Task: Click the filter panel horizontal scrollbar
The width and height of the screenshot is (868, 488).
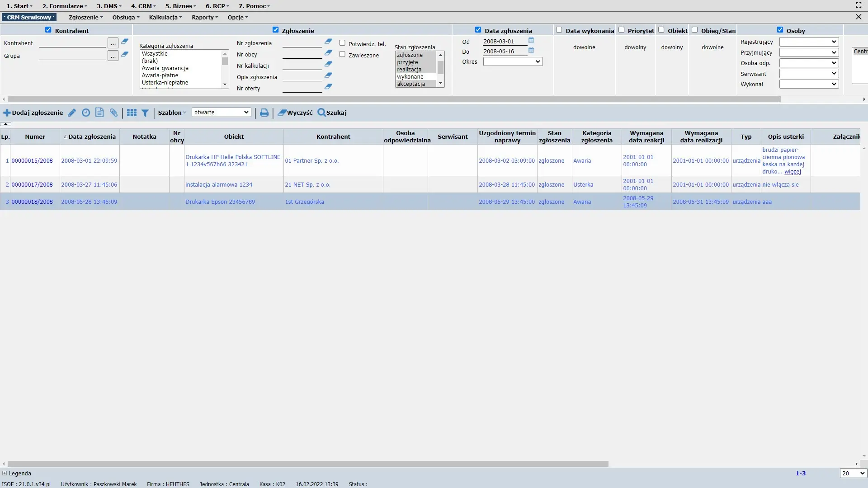Action: pos(393,99)
